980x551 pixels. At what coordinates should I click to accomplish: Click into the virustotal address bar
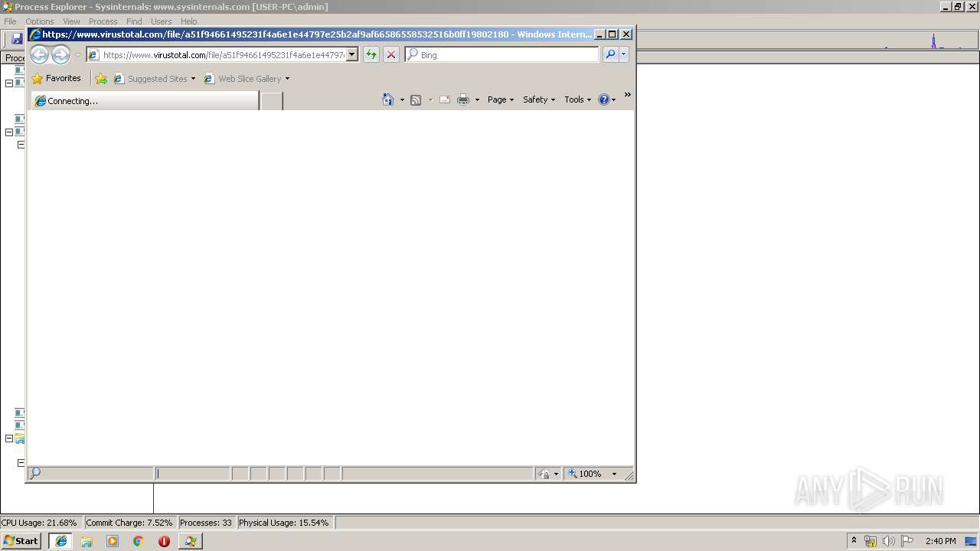pyautogui.click(x=223, y=54)
